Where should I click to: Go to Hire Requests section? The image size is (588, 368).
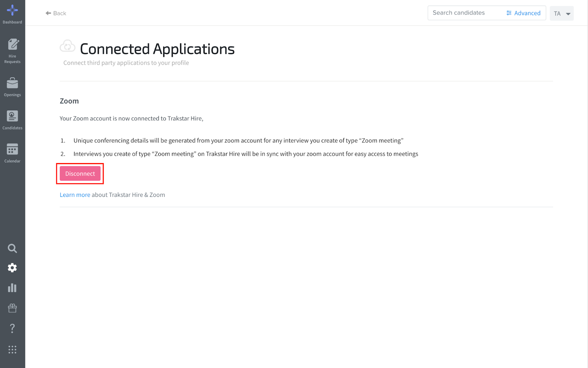12,51
